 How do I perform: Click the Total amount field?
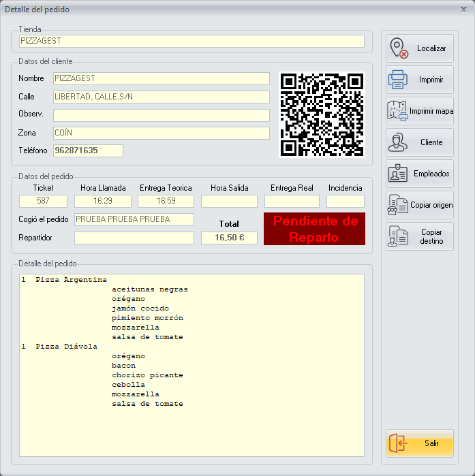point(229,238)
